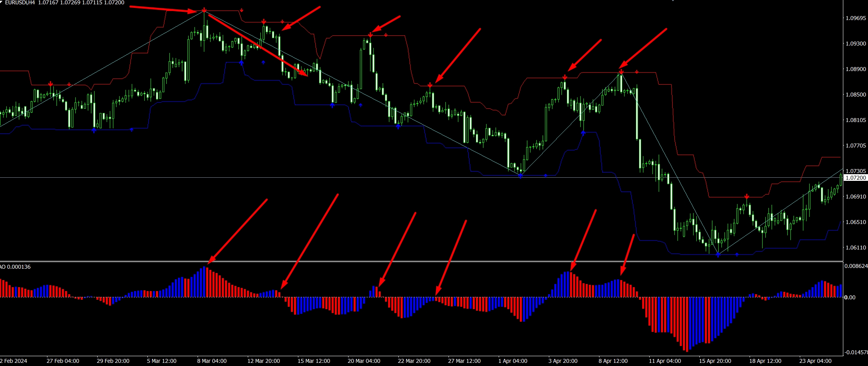Select the 15 Mar 12:00 time label
This screenshot has width=868, height=366.
[314, 361]
